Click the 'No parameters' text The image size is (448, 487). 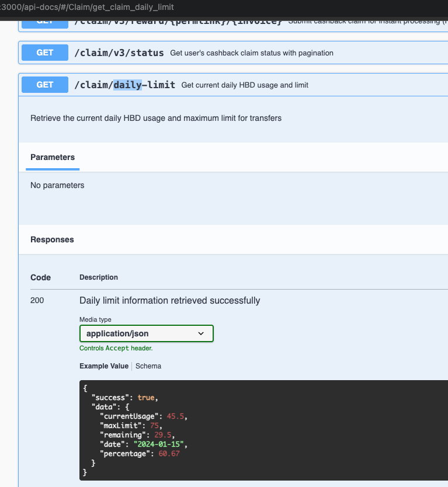coord(57,185)
